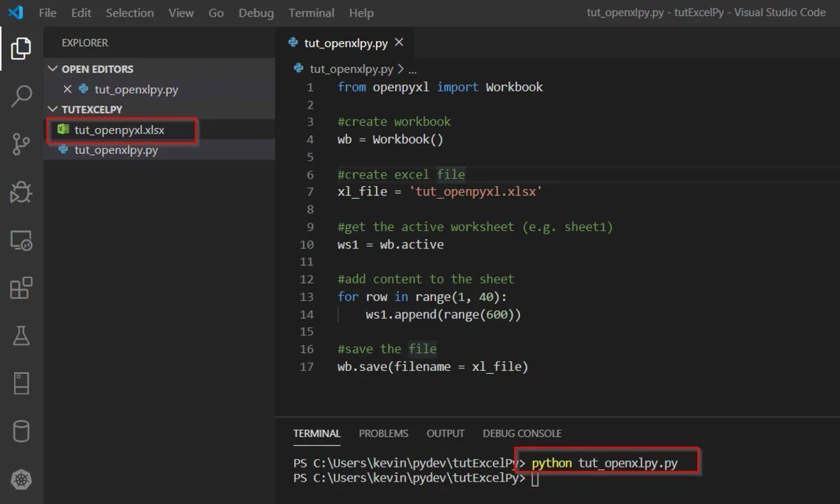The height and width of the screenshot is (504, 840).
Task: Open the Edit menu
Action: (81, 13)
